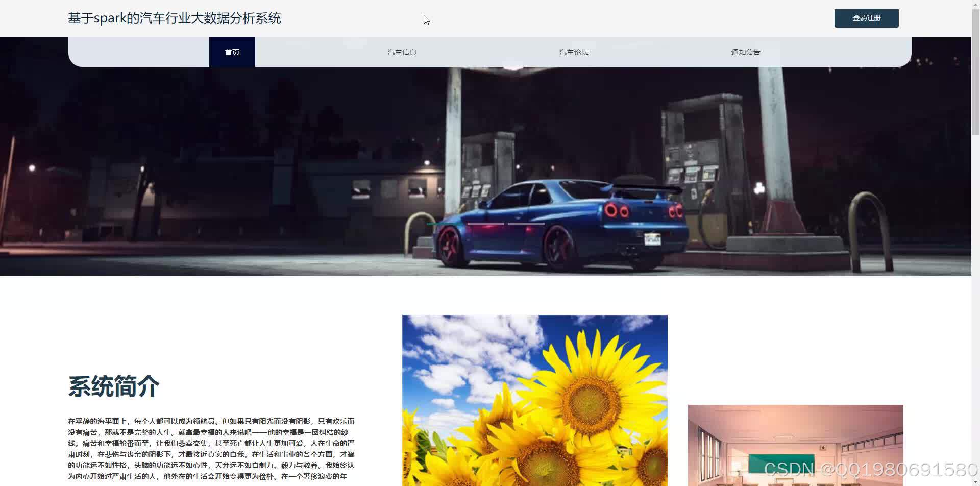Click the 登录/注册 button

click(866, 18)
